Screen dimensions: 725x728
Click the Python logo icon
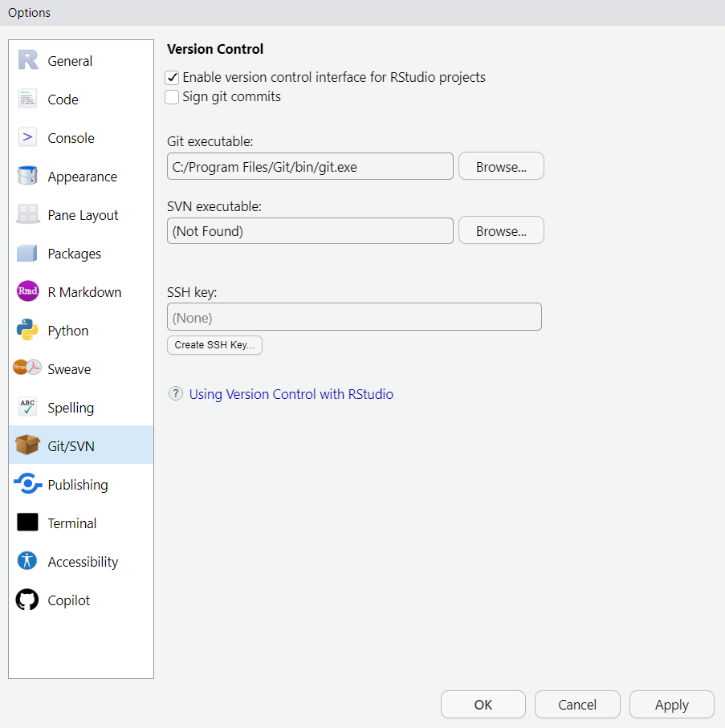coord(27,330)
